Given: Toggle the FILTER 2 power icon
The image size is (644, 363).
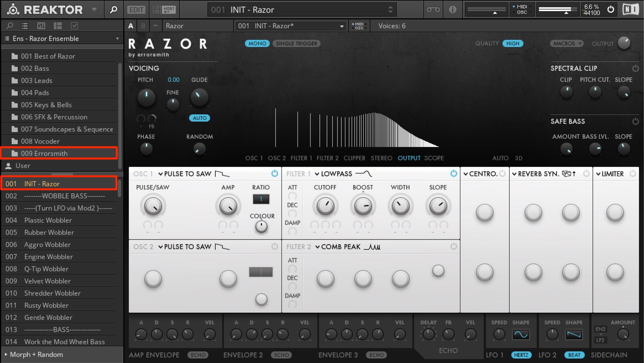Looking at the screenshot, I should pos(454,246).
